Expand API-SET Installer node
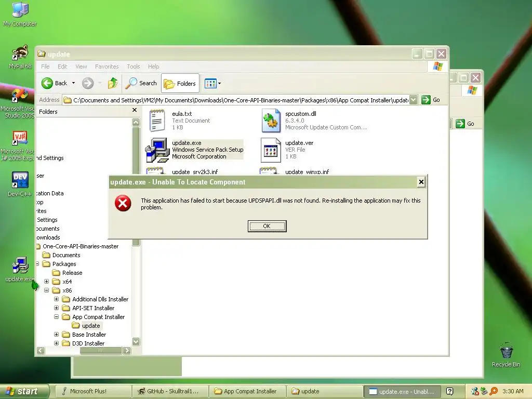The image size is (532, 399). 56,308
